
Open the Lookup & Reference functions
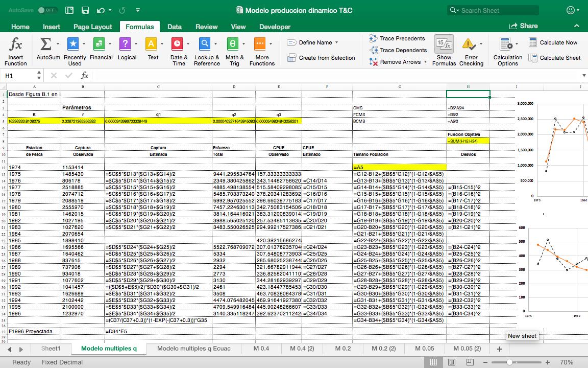[x=205, y=44]
